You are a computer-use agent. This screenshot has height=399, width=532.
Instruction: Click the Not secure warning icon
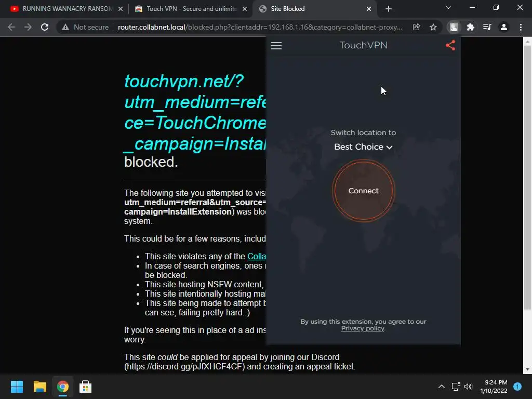[65, 27]
